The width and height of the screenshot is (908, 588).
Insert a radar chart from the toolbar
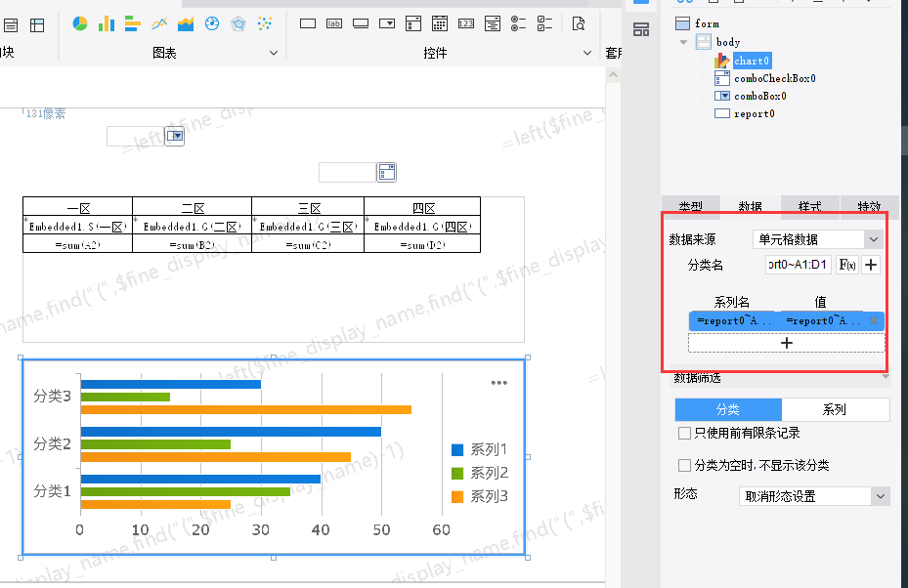click(238, 23)
